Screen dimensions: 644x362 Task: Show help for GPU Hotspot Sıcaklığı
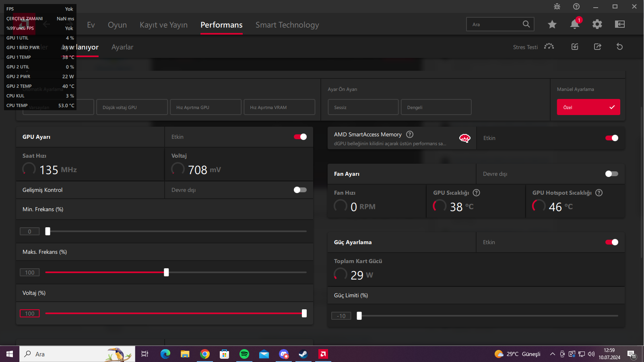599,193
